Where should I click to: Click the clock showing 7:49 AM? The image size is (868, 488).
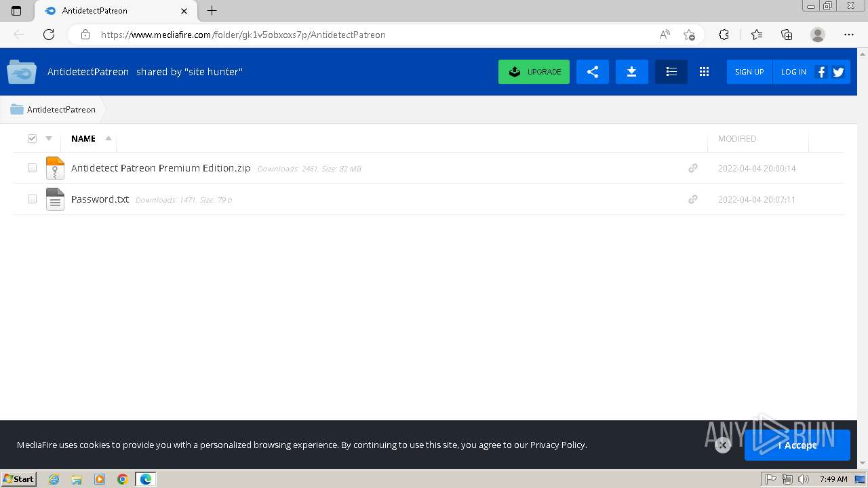pyautogui.click(x=833, y=479)
